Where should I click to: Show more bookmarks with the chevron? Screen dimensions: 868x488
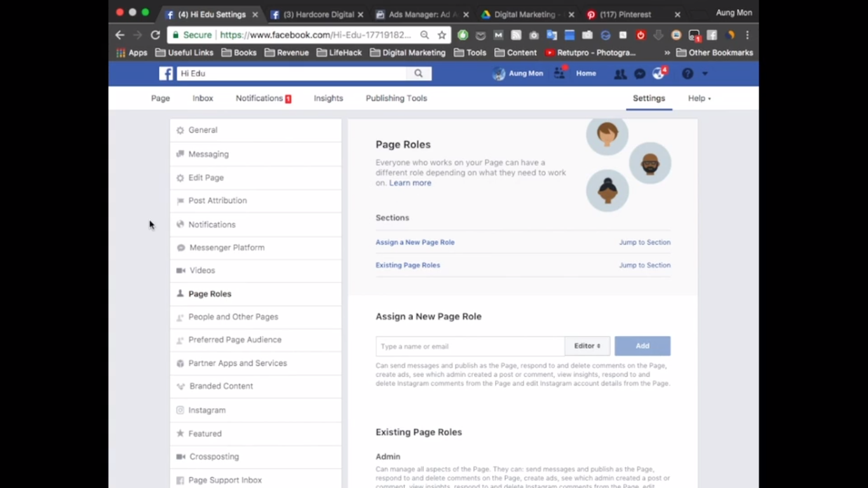(667, 53)
